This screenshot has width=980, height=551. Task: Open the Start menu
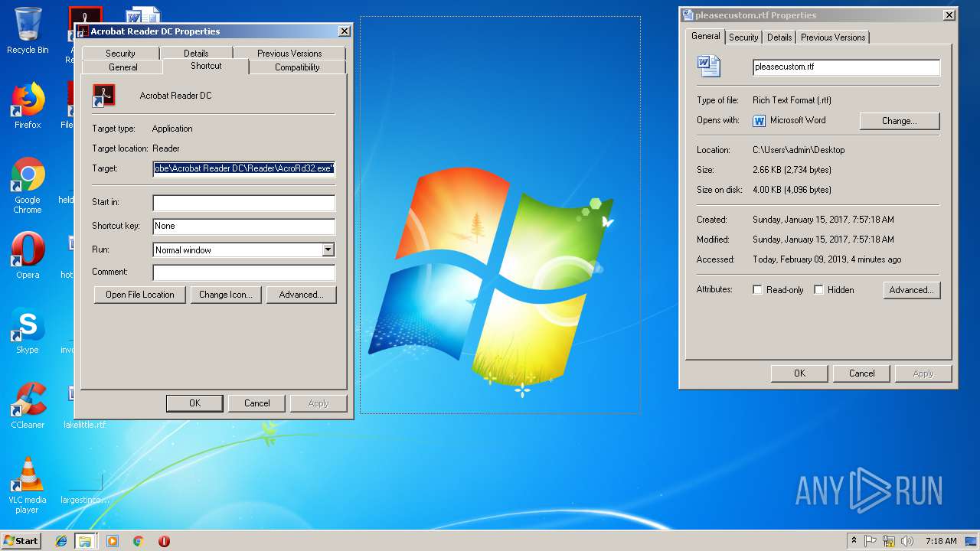point(21,540)
